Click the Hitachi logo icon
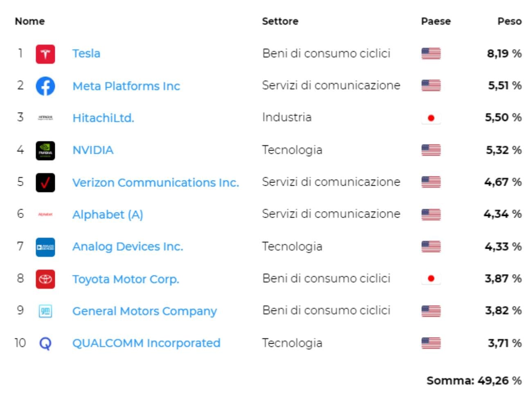Viewport: 532px width, 396px height. pyautogui.click(x=45, y=118)
